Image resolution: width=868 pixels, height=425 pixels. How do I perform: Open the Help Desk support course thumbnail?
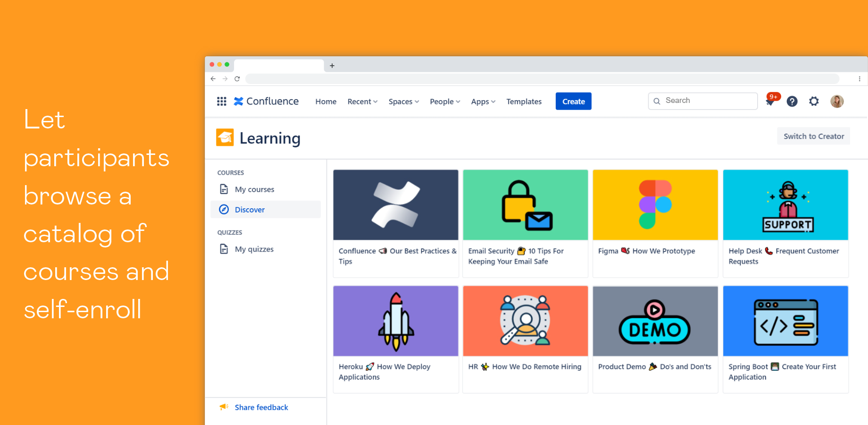785,205
